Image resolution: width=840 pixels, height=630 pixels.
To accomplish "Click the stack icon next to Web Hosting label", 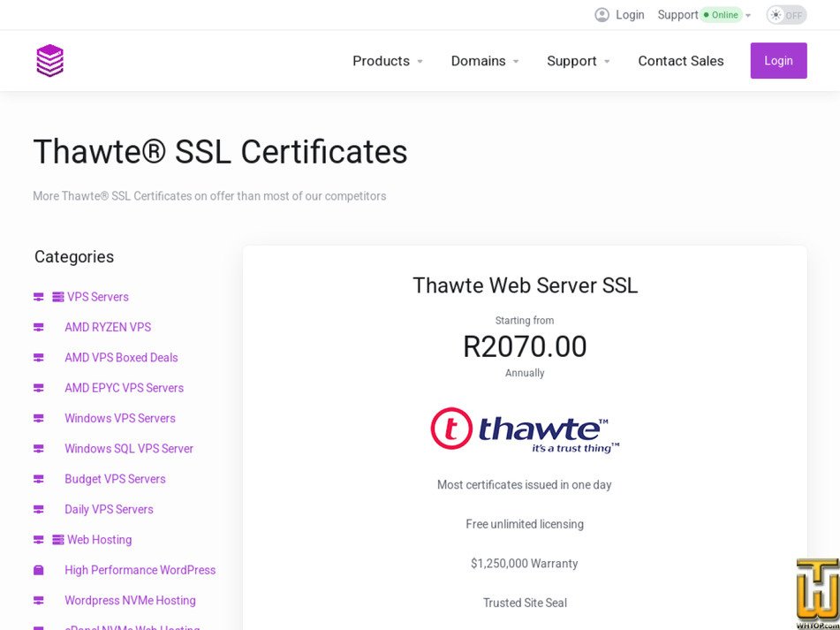I will [58, 540].
